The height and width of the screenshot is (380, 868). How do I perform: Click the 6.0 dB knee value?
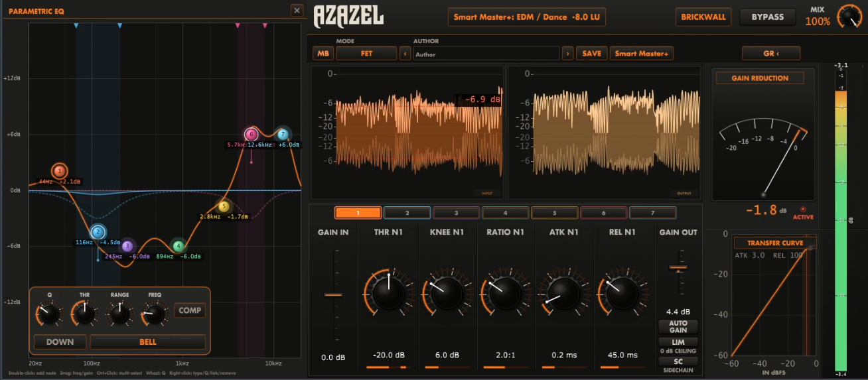pos(446,355)
